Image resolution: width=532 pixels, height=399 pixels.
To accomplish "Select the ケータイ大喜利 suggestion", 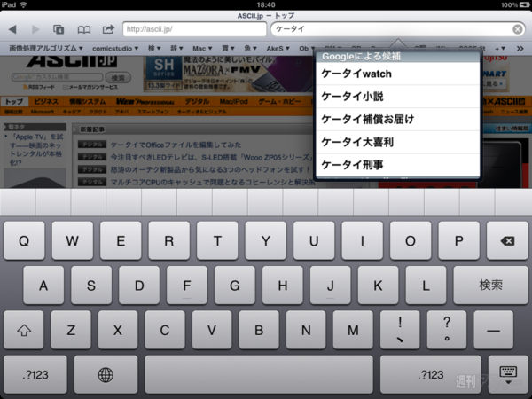I will pyautogui.click(x=397, y=142).
